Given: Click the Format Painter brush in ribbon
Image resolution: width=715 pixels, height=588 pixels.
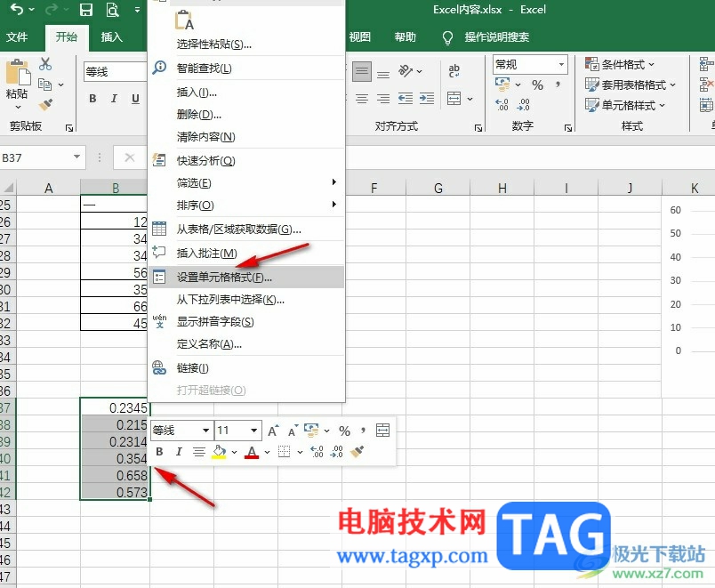Looking at the screenshot, I should point(45,105).
